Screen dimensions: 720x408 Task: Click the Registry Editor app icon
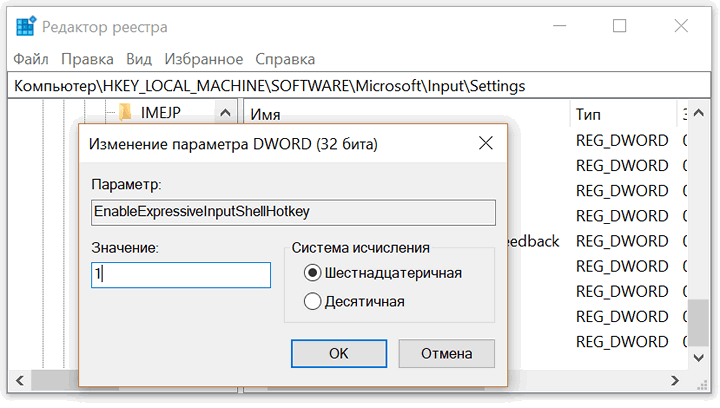[x=25, y=26]
